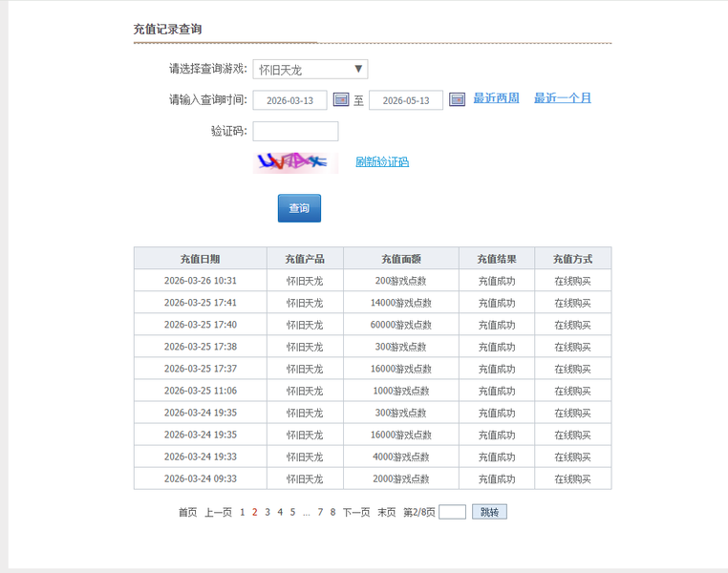
Task: Open page 4 of results
Action: pyautogui.click(x=280, y=512)
